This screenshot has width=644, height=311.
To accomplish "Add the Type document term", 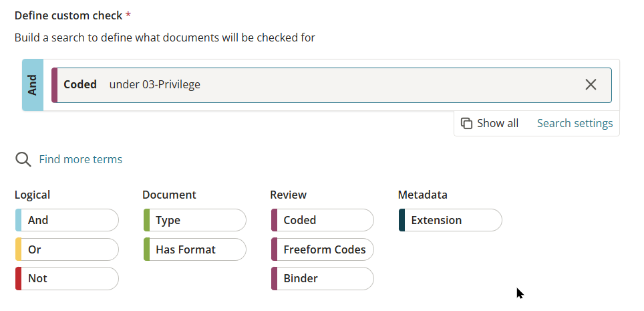I will [194, 220].
